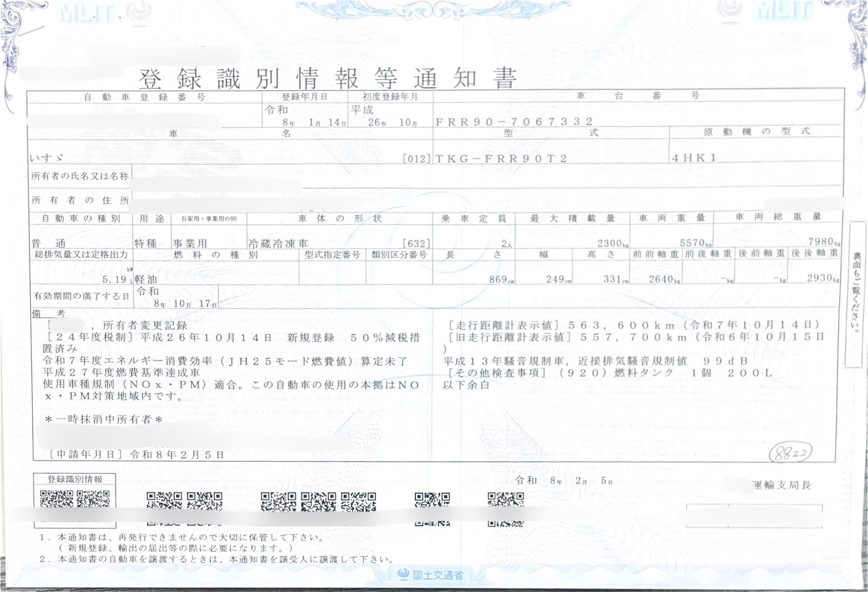Click the QR code left of the rightmost QR code
The image size is (868, 592).
(432, 501)
